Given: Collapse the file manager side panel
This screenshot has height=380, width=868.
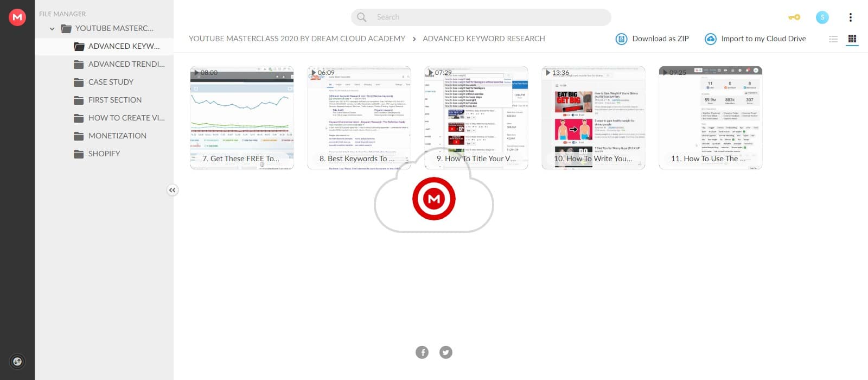Looking at the screenshot, I should click(x=172, y=190).
